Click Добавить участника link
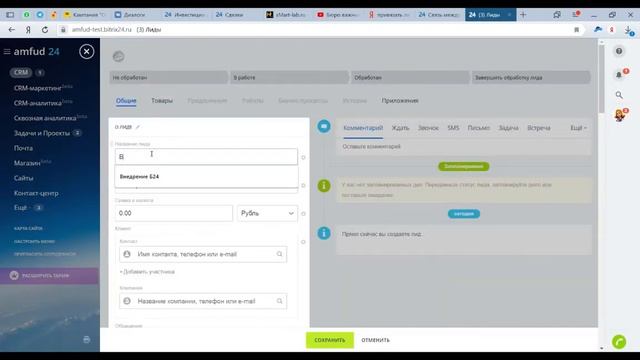 click(x=147, y=272)
